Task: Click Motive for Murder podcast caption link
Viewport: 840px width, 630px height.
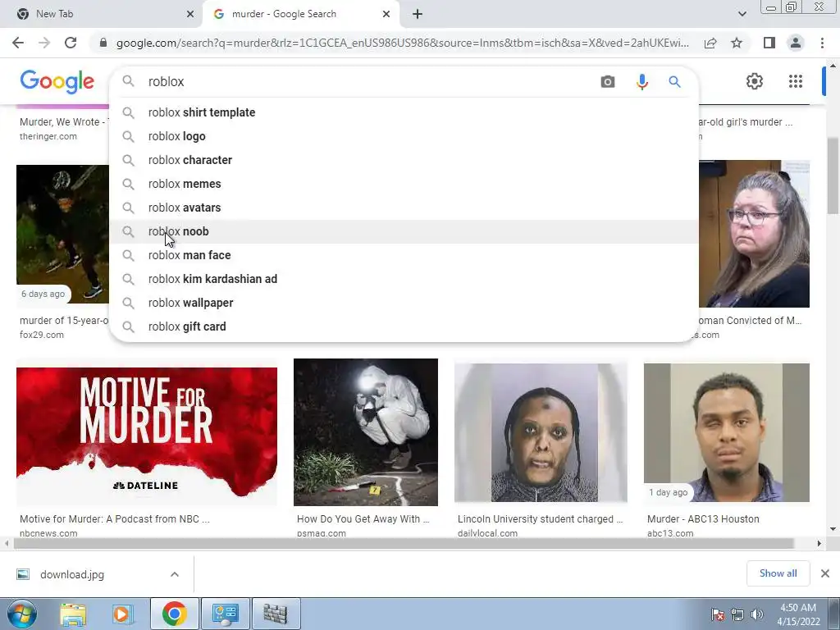Action: click(x=115, y=519)
